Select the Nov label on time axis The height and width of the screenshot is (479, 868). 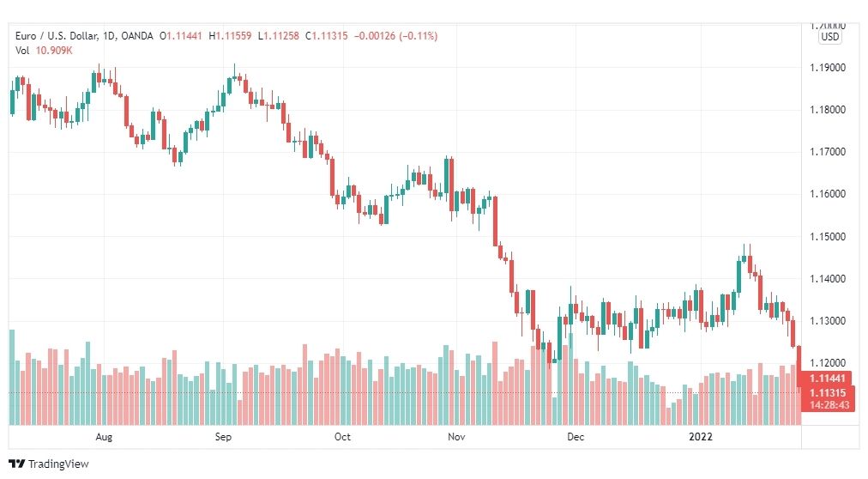click(x=456, y=437)
